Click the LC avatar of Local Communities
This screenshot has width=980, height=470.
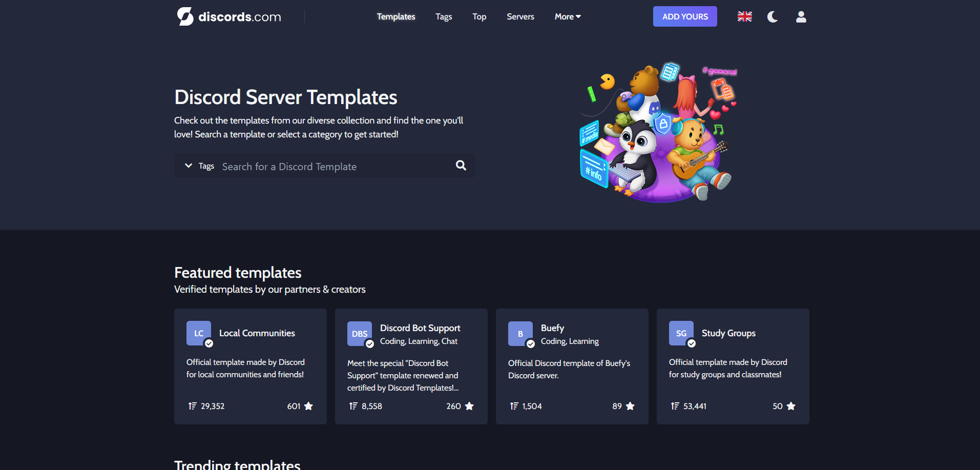[x=199, y=333]
